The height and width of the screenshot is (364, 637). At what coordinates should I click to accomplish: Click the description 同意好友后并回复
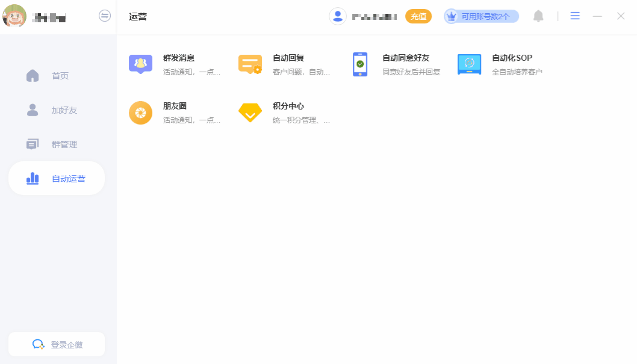pyautogui.click(x=411, y=72)
